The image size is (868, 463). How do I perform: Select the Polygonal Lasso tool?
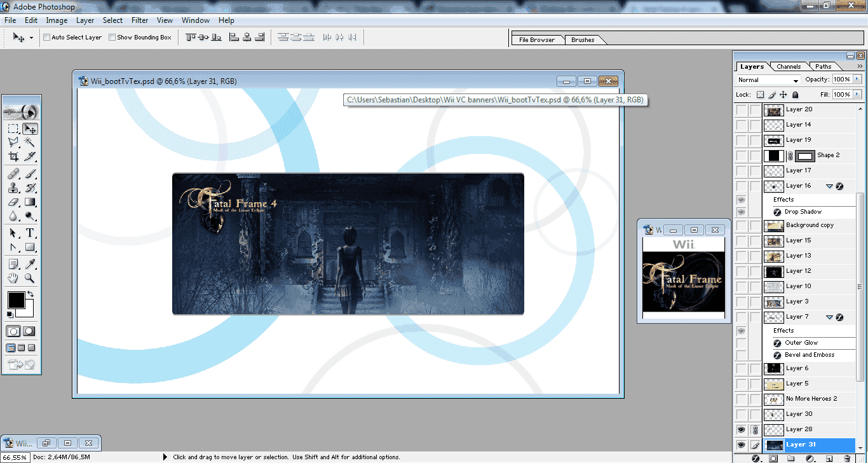click(13, 142)
